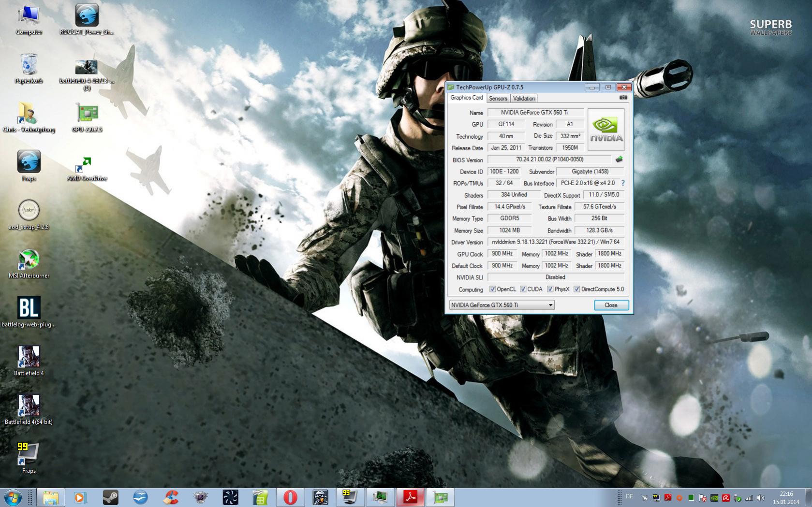Open the fan control taskbar icon
Viewport: 812px width, 507px height.
click(231, 497)
